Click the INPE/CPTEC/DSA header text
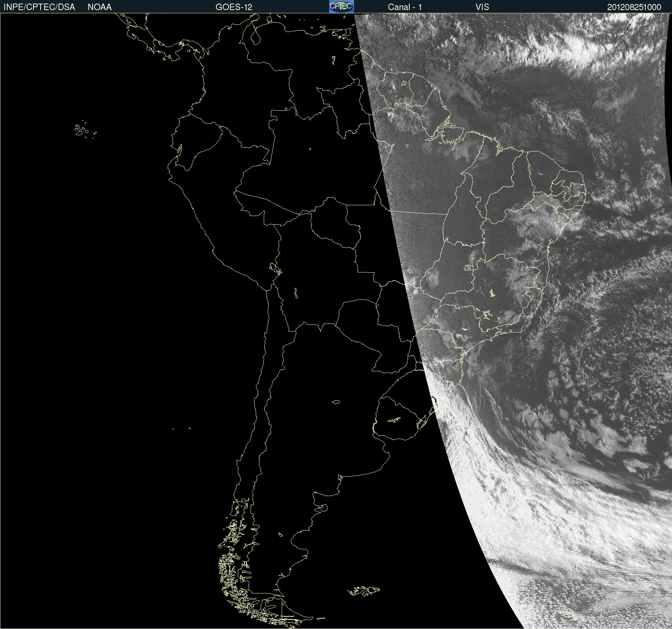Viewport: 672px width, 629px height. click(39, 7)
